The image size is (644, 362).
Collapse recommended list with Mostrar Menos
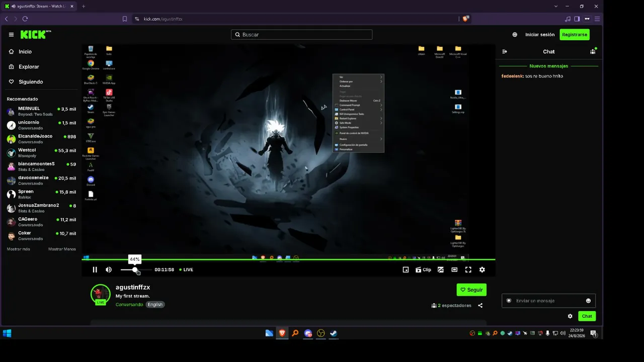(x=62, y=249)
